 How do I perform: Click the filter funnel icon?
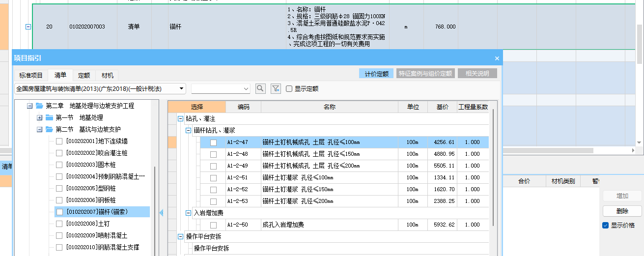pyautogui.click(x=276, y=88)
